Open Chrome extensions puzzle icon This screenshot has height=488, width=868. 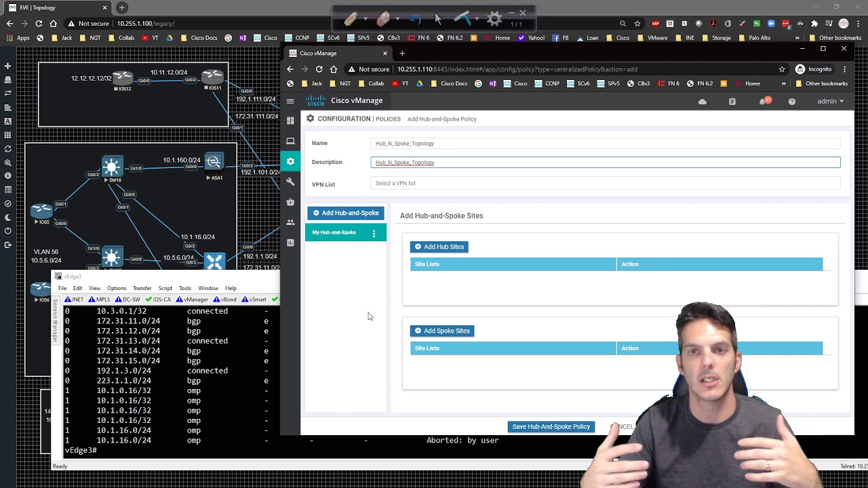point(814,23)
